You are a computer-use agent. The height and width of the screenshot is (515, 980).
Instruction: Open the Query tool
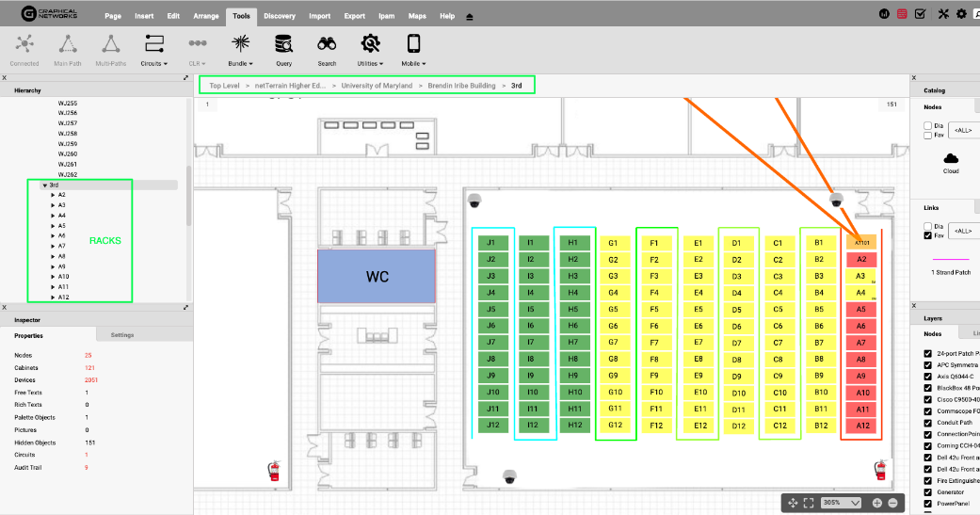click(283, 48)
